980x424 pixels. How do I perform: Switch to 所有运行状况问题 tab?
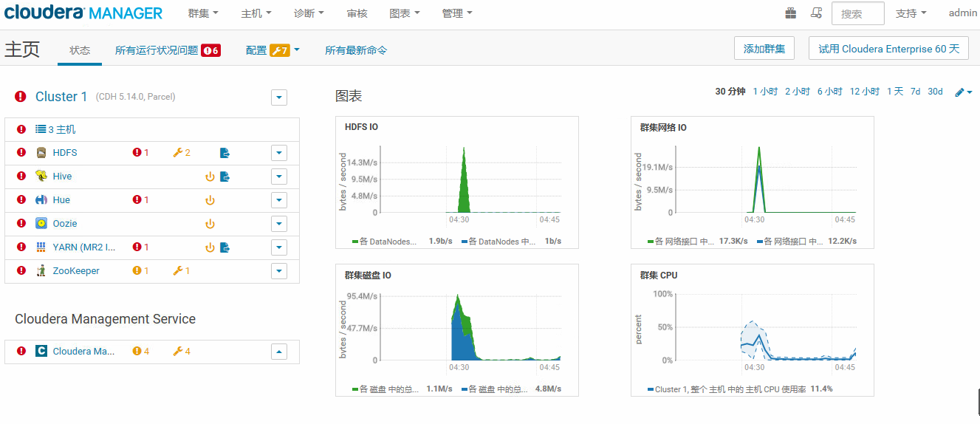click(x=168, y=50)
